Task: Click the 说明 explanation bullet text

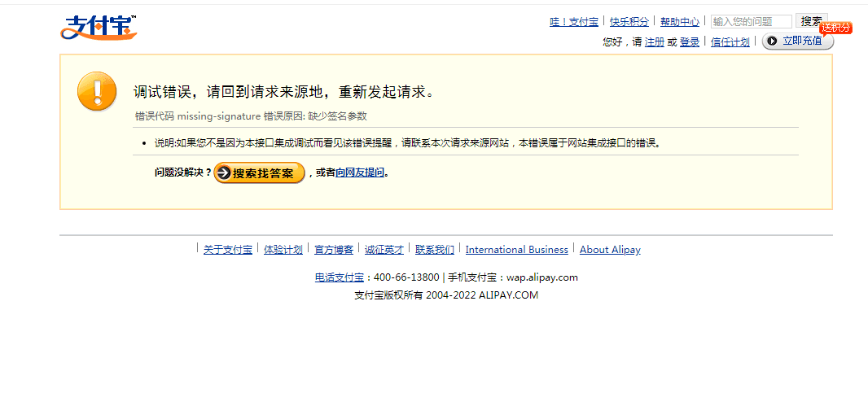Action: tap(407, 143)
